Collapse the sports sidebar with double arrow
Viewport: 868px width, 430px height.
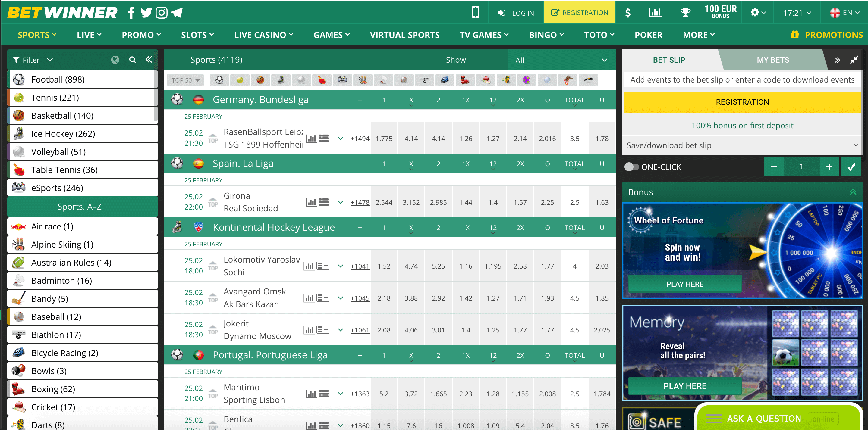coord(149,60)
